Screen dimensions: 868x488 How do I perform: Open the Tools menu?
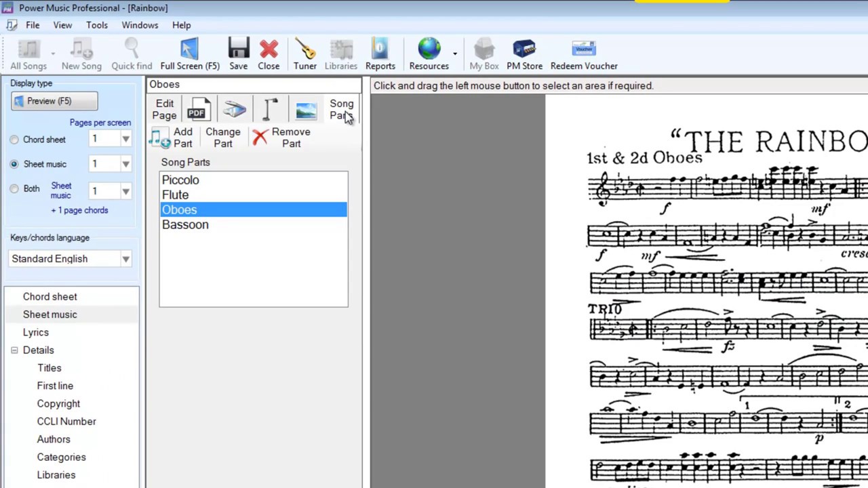[x=97, y=25]
